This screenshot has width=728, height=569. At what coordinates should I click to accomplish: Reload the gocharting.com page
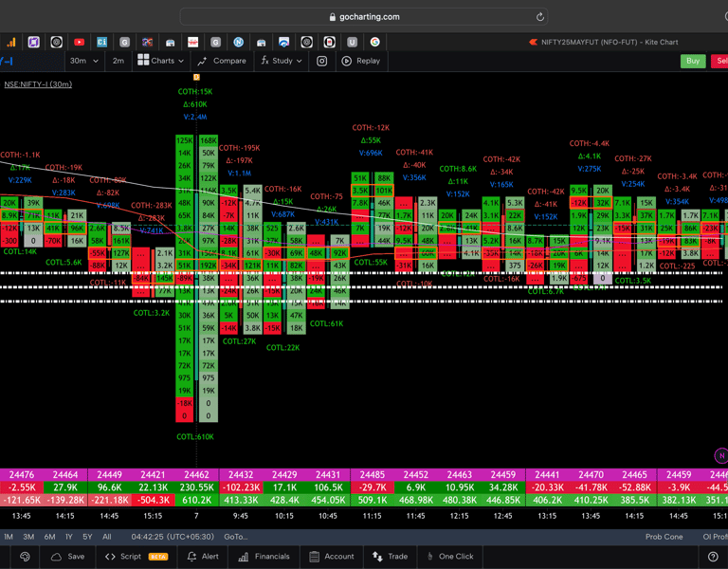coord(539,17)
